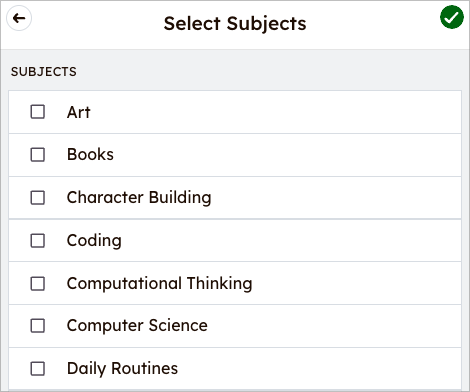The width and height of the screenshot is (470, 392).
Task: Go back using the arrow icon
Action: pyautogui.click(x=19, y=18)
